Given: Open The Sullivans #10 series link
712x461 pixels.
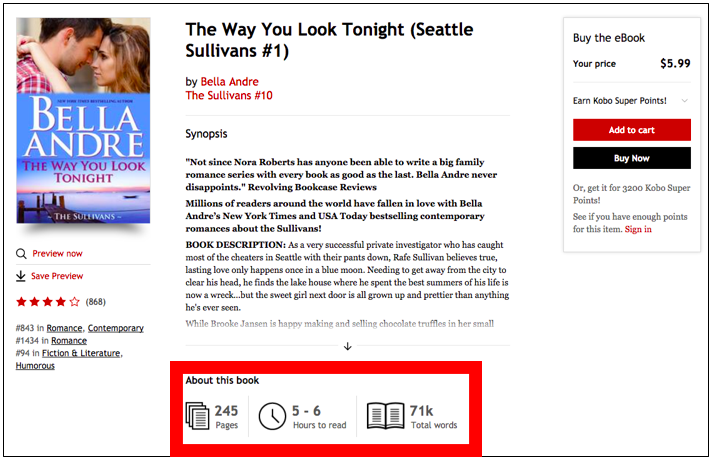Looking at the screenshot, I should (229, 96).
